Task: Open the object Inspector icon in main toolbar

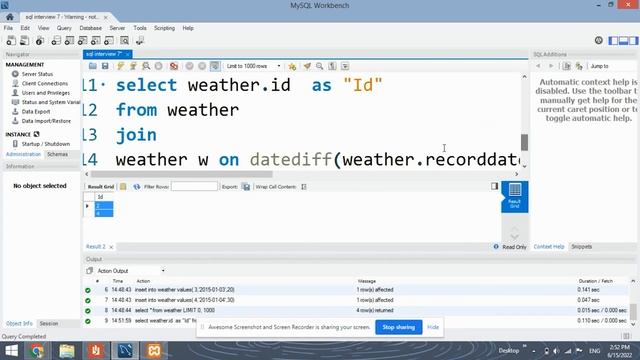Action: click(x=40, y=40)
